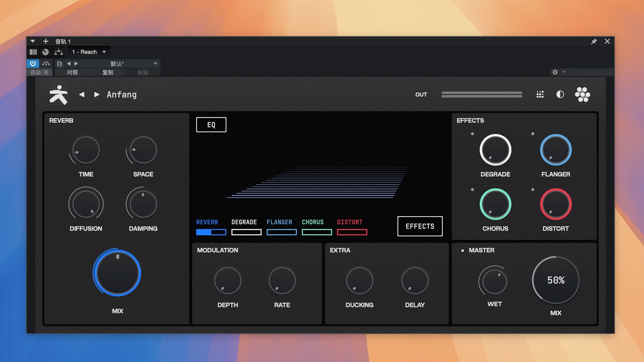
Task: Select the REVERB tab in the display
Action: point(211,227)
